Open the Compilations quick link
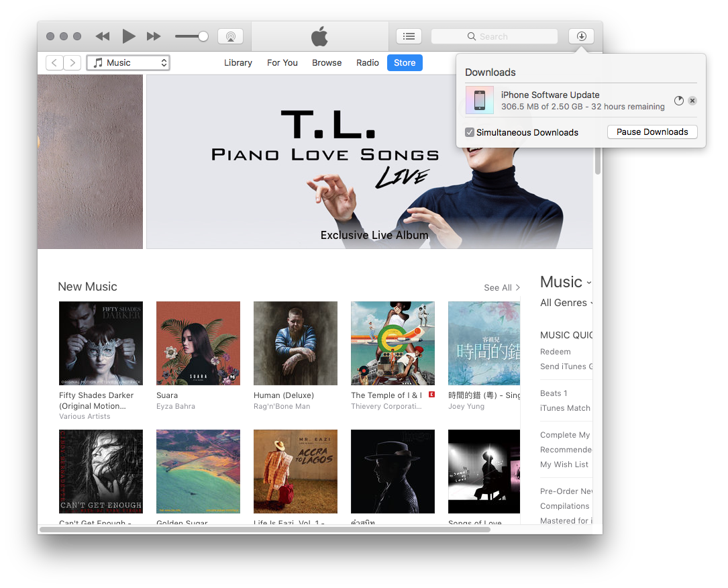 pos(564,506)
